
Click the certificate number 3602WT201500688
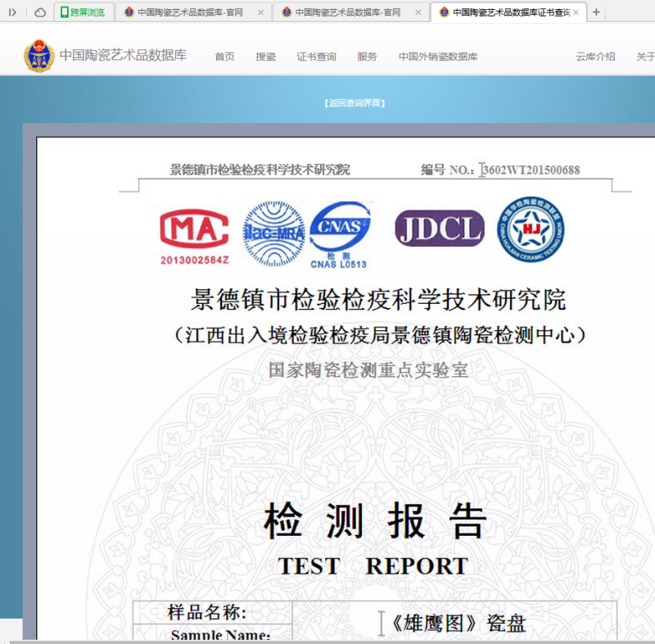[x=531, y=170]
